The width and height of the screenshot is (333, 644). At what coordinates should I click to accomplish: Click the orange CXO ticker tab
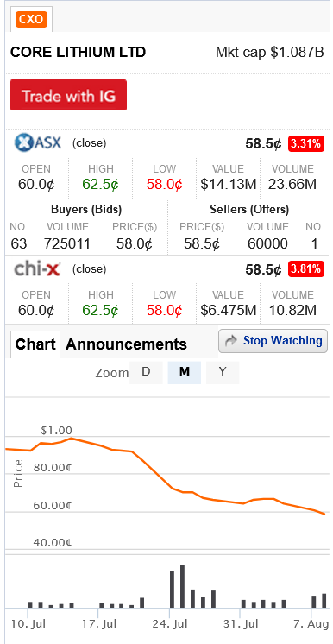(31, 19)
